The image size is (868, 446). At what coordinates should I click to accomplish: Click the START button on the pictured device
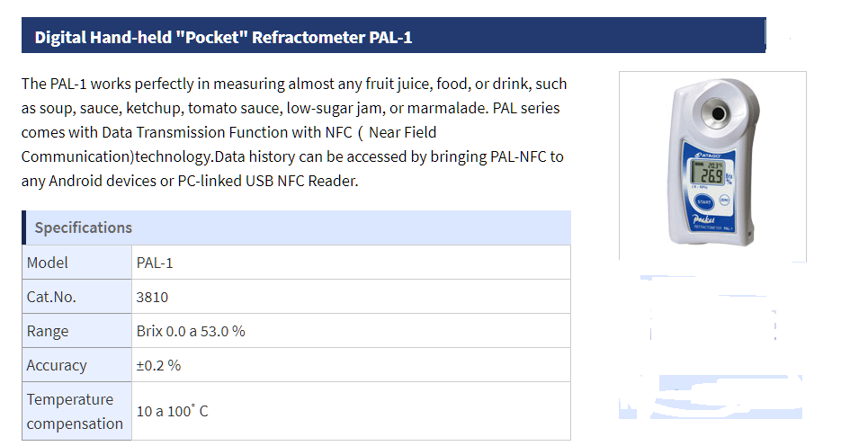coord(704,202)
